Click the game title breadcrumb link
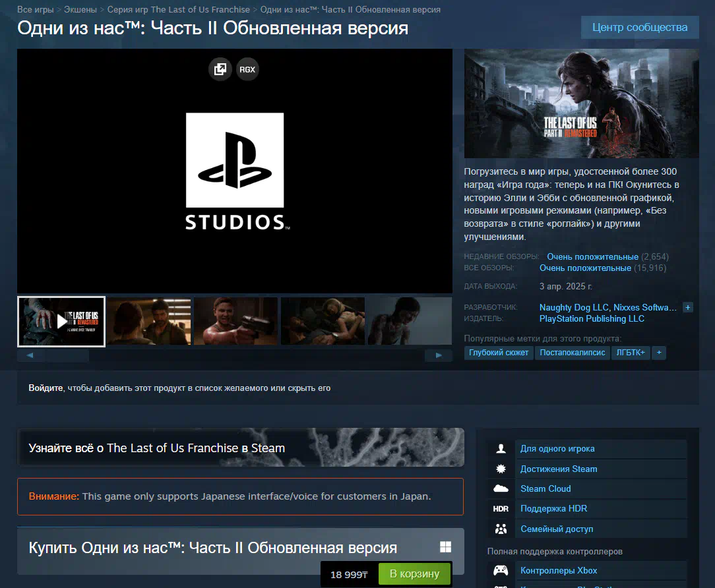715x588 pixels. click(350, 10)
